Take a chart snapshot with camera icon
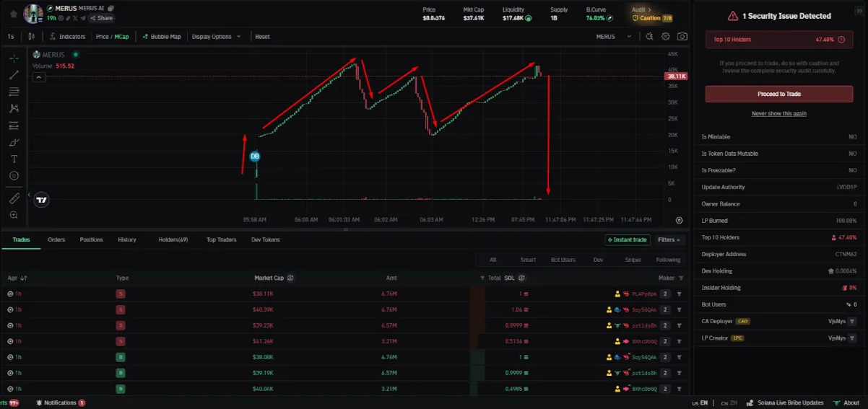The width and height of the screenshot is (868, 409). (x=682, y=36)
